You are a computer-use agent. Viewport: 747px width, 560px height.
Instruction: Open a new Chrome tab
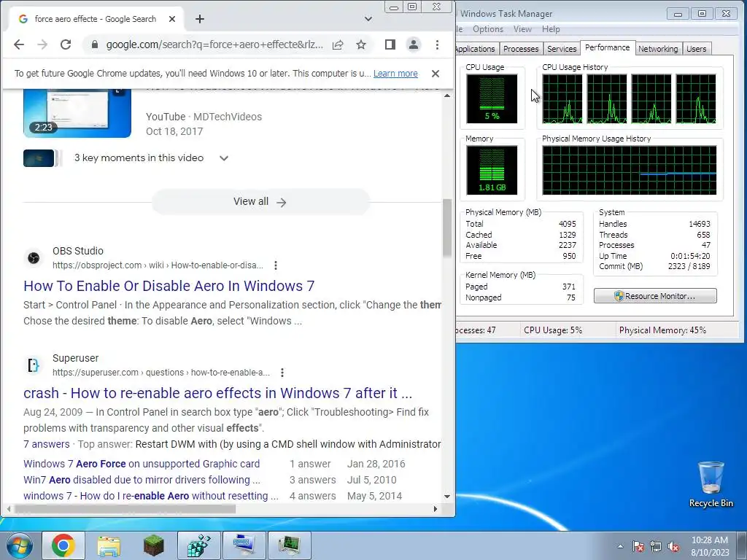tap(200, 19)
